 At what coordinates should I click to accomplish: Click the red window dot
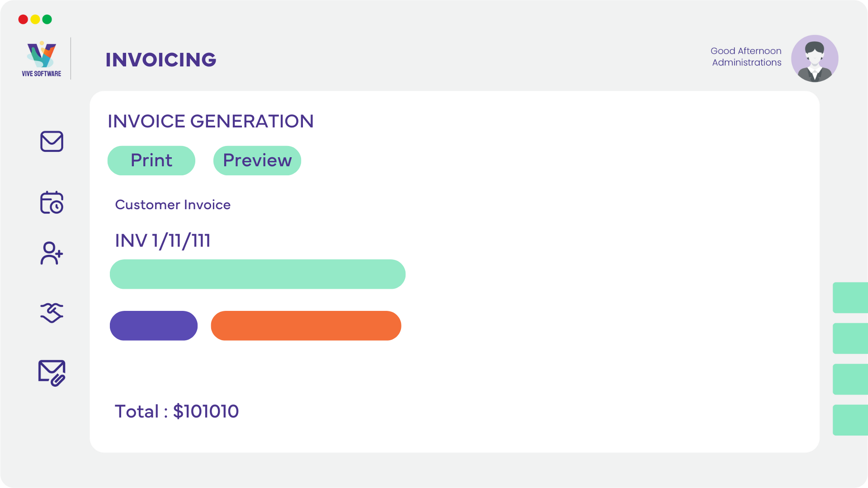pos(23,19)
